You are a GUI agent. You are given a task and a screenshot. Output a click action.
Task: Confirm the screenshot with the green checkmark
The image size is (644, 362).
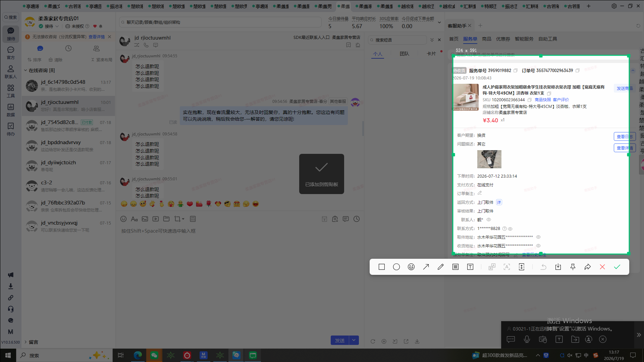point(617,267)
